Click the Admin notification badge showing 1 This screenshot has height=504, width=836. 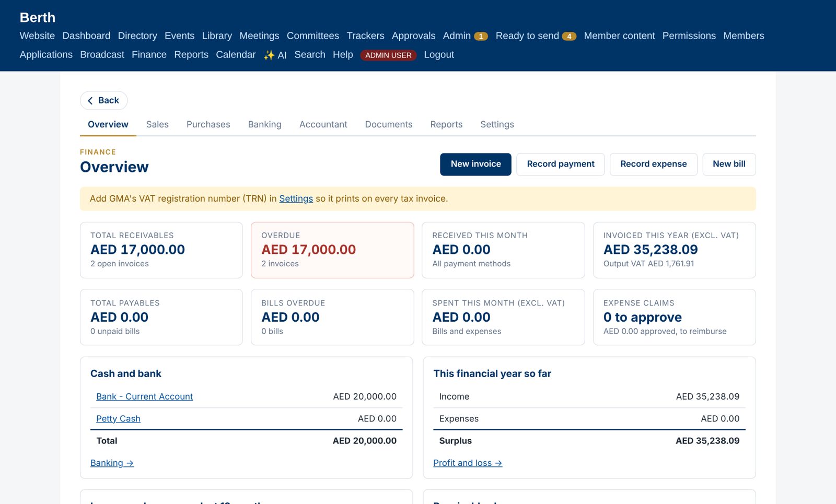(481, 37)
